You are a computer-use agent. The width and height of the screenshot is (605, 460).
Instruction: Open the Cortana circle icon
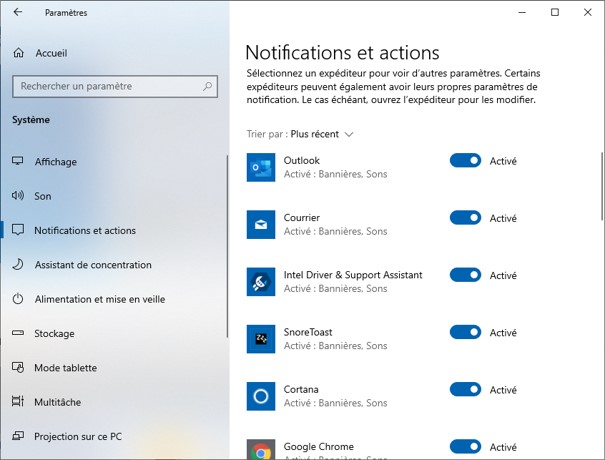tap(261, 396)
